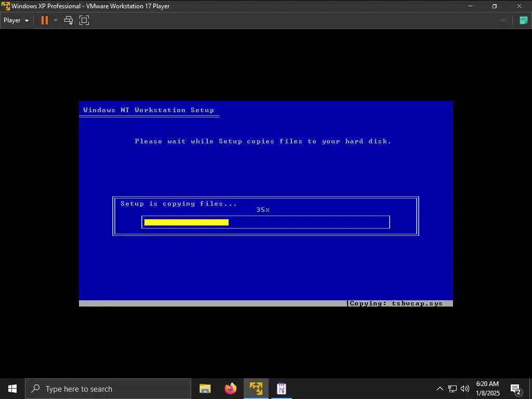
Task: Restore down the VMware Player window
Action: [x=495, y=6]
